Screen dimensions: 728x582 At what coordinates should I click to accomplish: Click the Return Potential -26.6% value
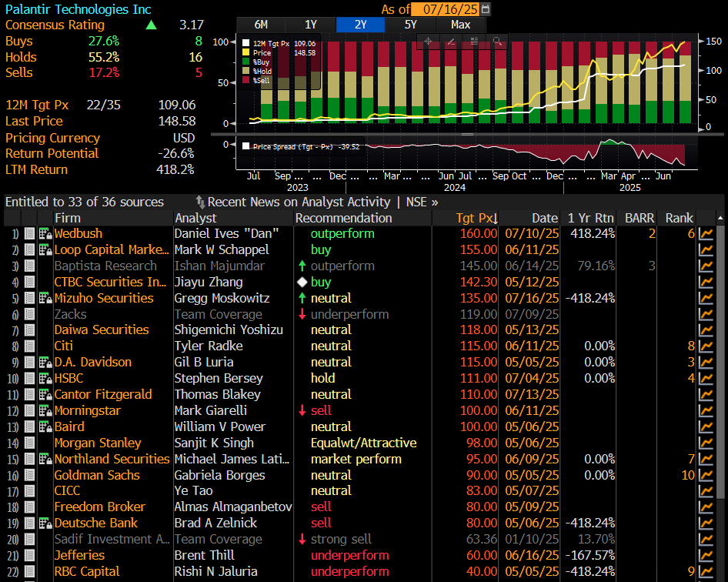[x=176, y=153]
